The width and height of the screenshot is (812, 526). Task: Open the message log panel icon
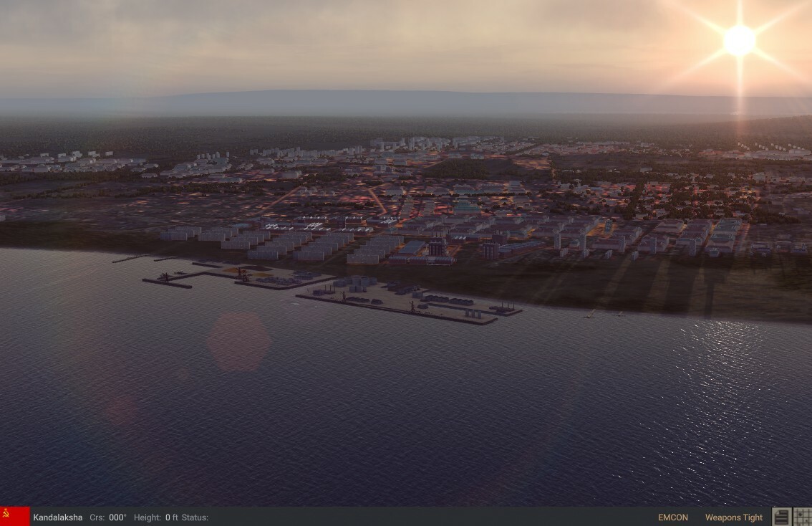pyautogui.click(x=781, y=517)
